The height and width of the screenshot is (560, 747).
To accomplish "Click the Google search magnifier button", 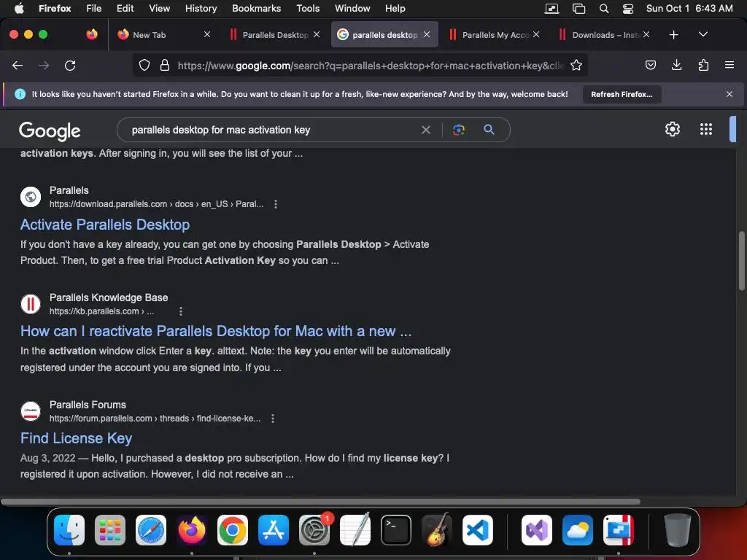I will tap(489, 130).
